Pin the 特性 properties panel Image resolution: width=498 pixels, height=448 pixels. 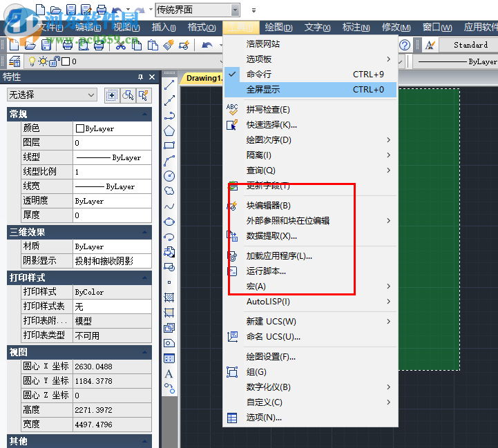pyautogui.click(x=141, y=77)
